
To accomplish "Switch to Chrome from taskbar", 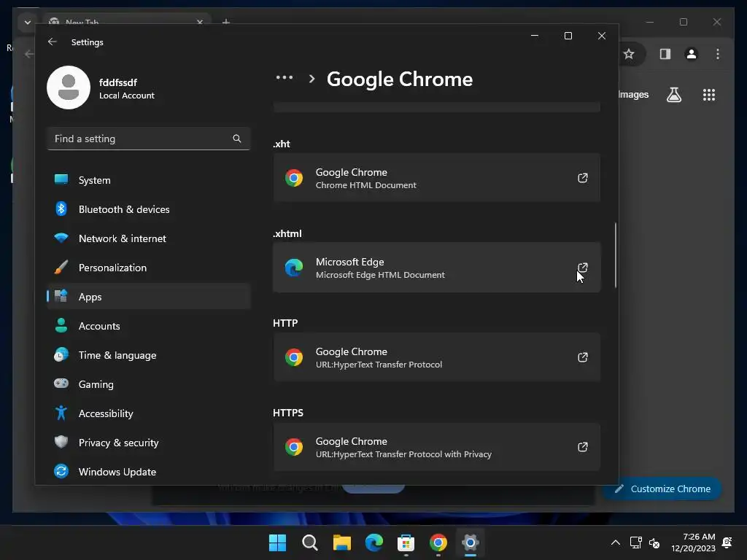I will point(438,542).
